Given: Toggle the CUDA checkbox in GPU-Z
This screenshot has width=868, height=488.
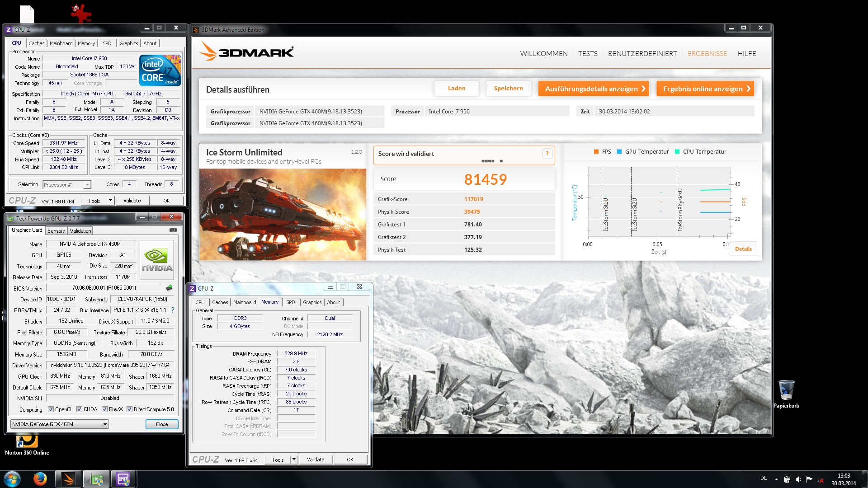Looking at the screenshot, I should [79, 409].
